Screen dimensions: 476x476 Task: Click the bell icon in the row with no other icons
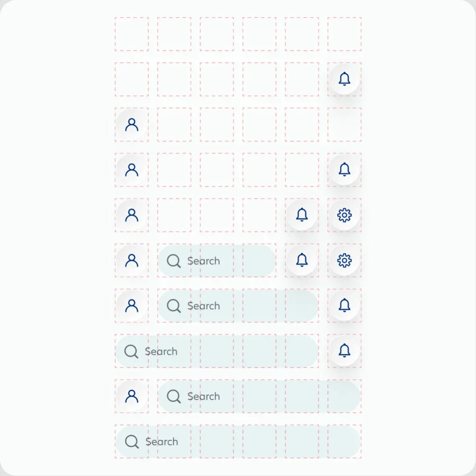pos(344,79)
